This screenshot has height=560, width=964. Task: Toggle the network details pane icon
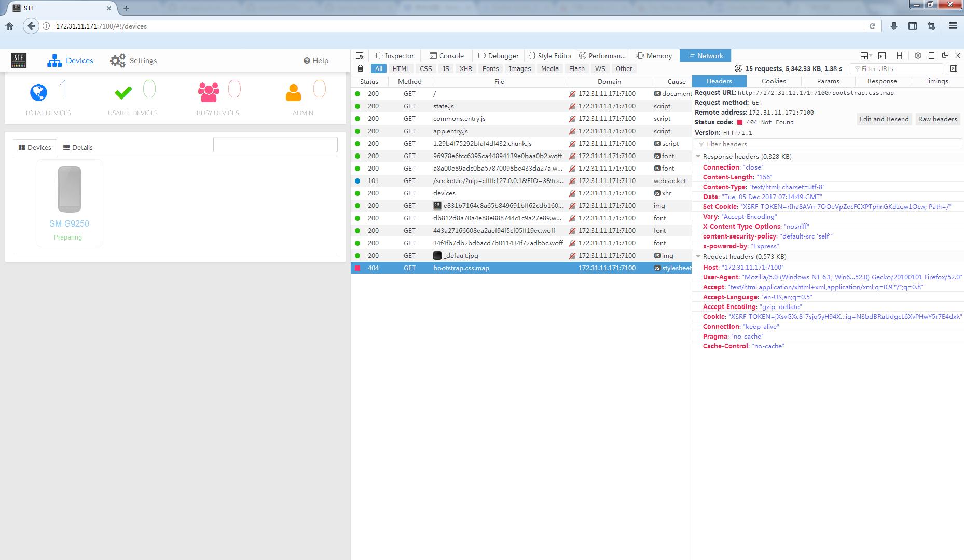954,68
